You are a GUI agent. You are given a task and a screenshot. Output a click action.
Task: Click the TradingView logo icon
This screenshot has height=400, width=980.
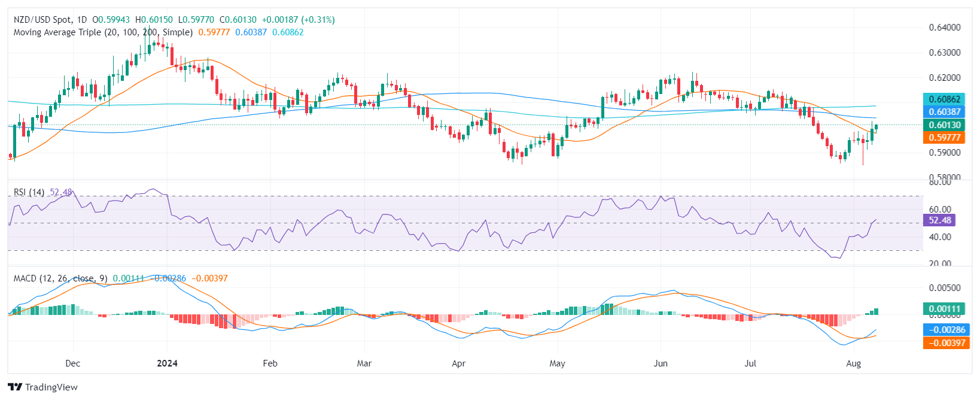[15, 387]
